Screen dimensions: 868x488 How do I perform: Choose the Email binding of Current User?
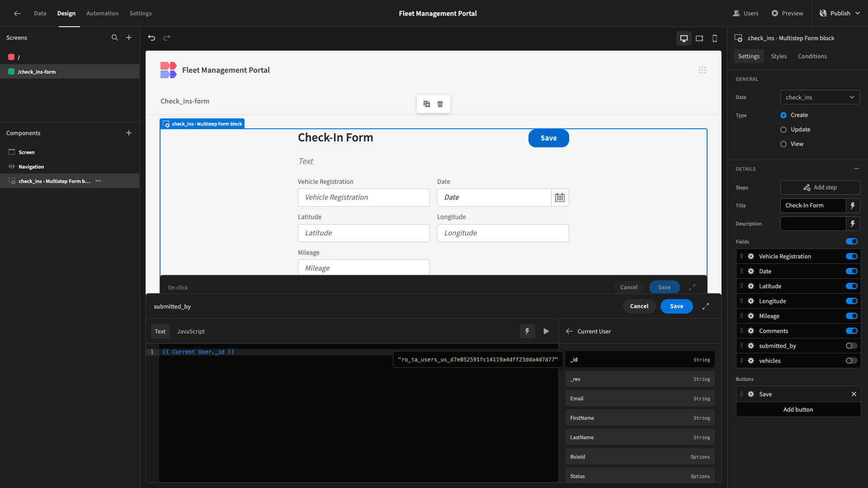(x=640, y=399)
